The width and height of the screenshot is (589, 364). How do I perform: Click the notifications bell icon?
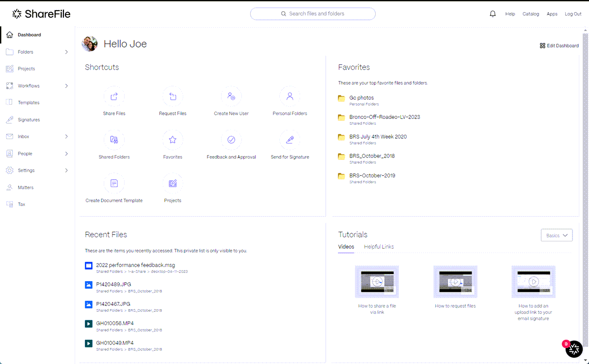tap(493, 14)
